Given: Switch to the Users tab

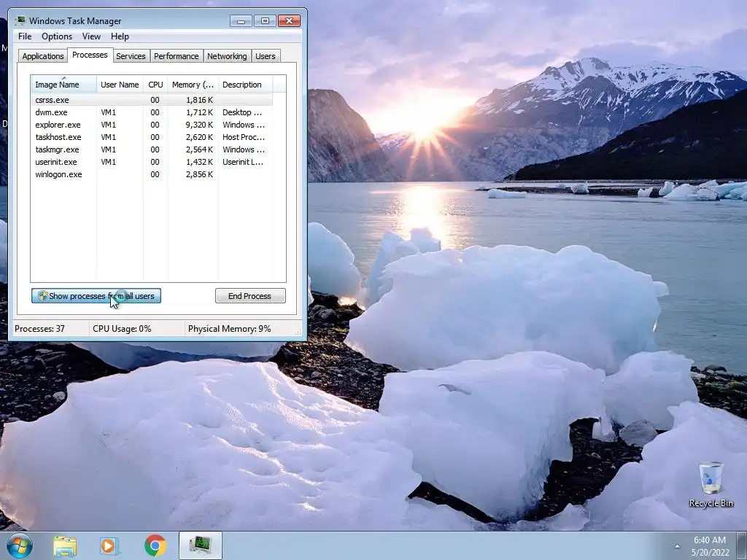Looking at the screenshot, I should point(266,55).
